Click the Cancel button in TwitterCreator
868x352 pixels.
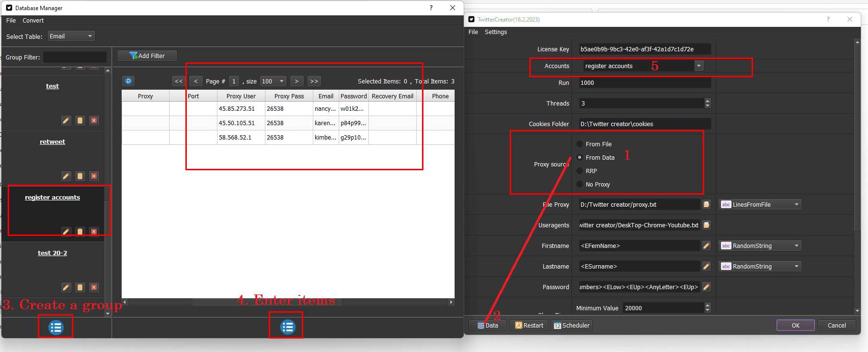pos(837,325)
